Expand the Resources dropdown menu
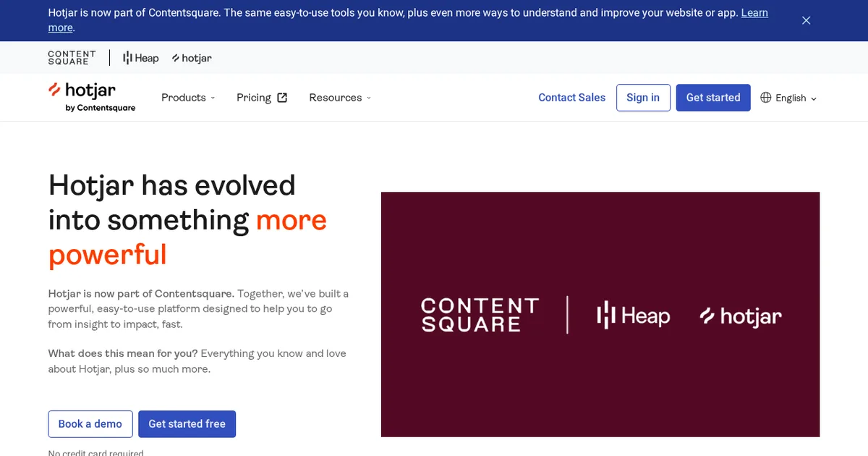The image size is (868, 456). (340, 98)
